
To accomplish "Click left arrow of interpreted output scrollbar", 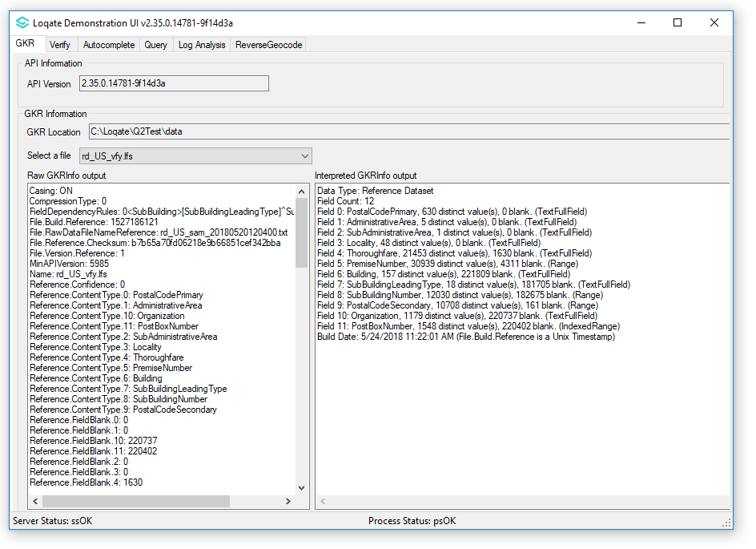I will [x=323, y=501].
